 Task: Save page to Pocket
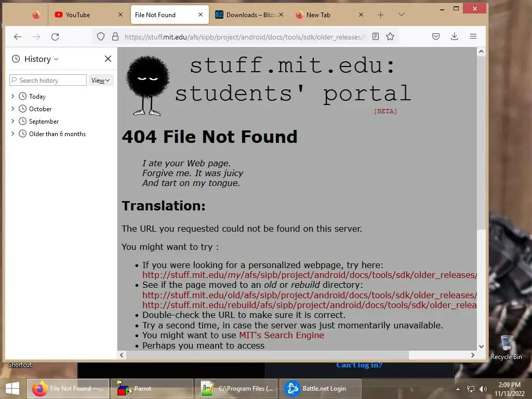[x=436, y=36]
